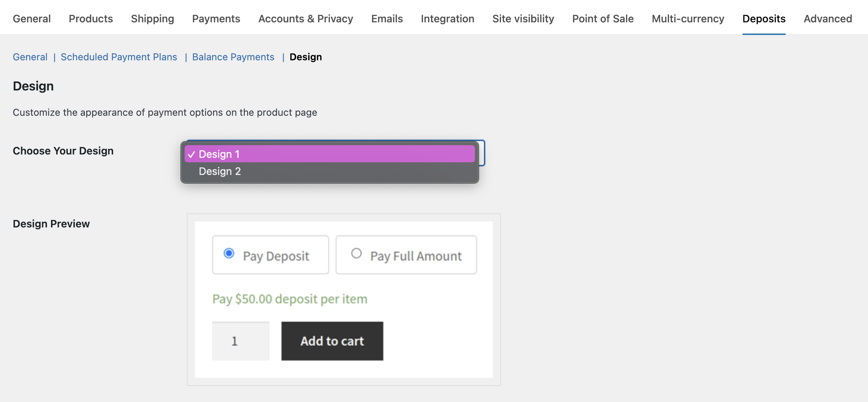
Task: Open the General settings tab
Action: tap(32, 19)
